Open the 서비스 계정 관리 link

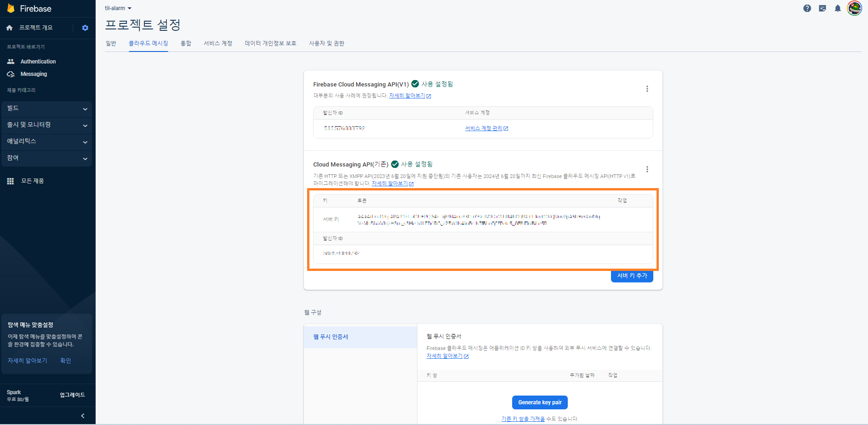point(486,128)
